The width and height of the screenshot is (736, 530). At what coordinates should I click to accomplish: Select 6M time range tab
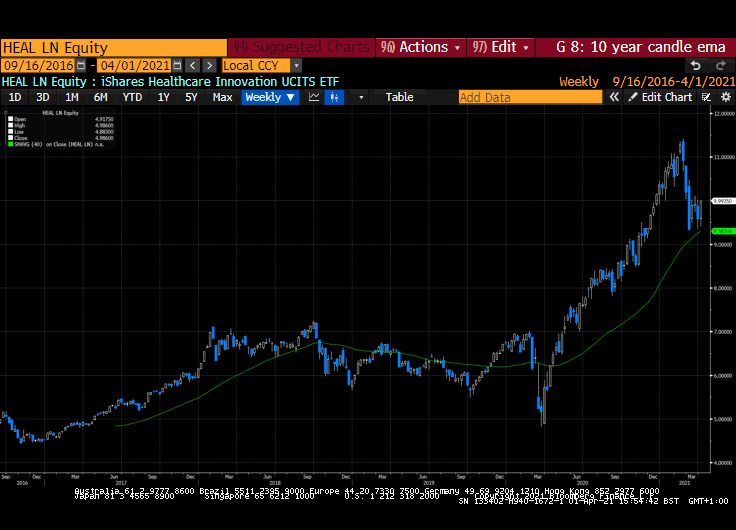[x=100, y=97]
